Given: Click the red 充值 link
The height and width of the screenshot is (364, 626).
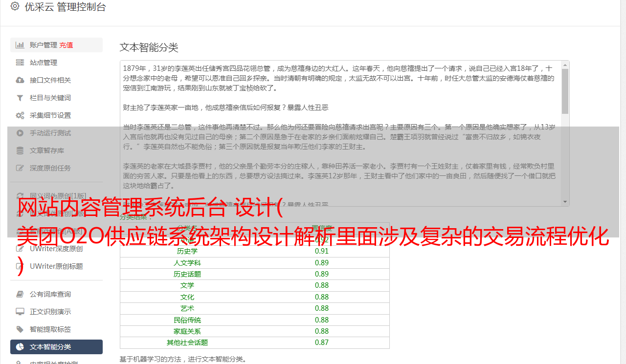Looking at the screenshot, I should [67, 45].
